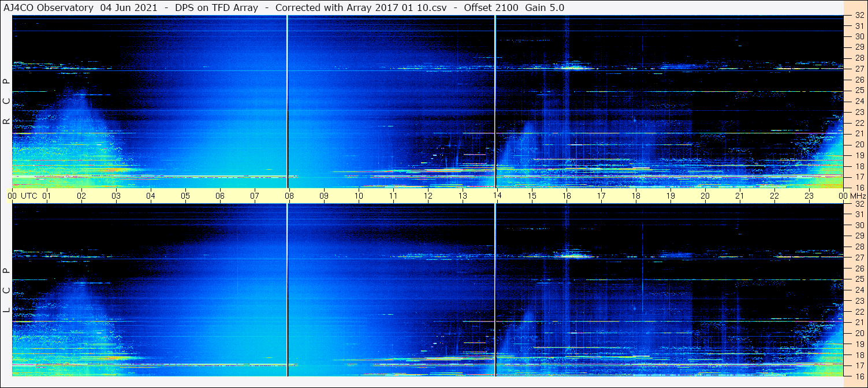Click the RCP panel label on left
Screen dimensions: 868x388
[x=6, y=102]
